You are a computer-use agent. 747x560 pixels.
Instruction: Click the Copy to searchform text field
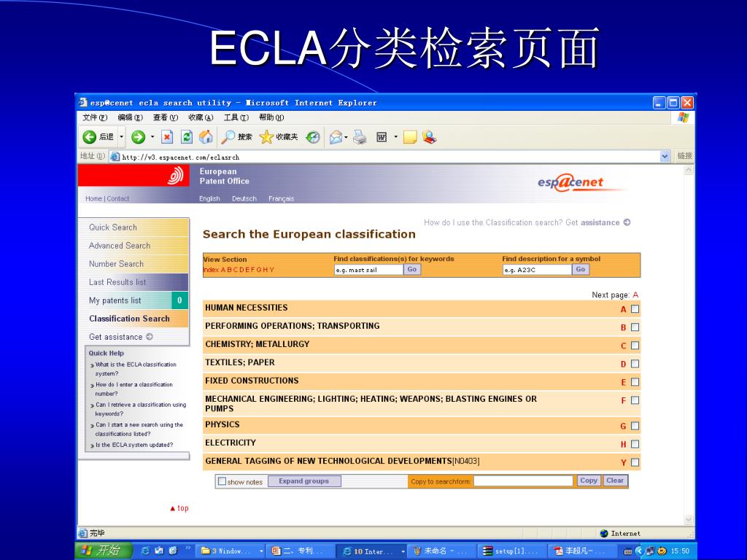pos(523,481)
